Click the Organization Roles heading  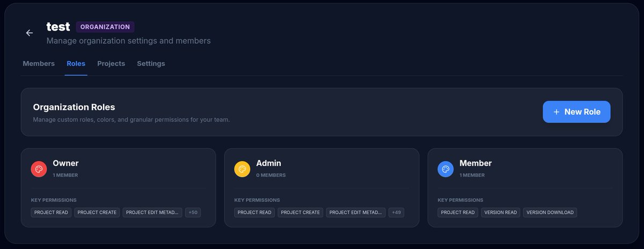pos(74,107)
